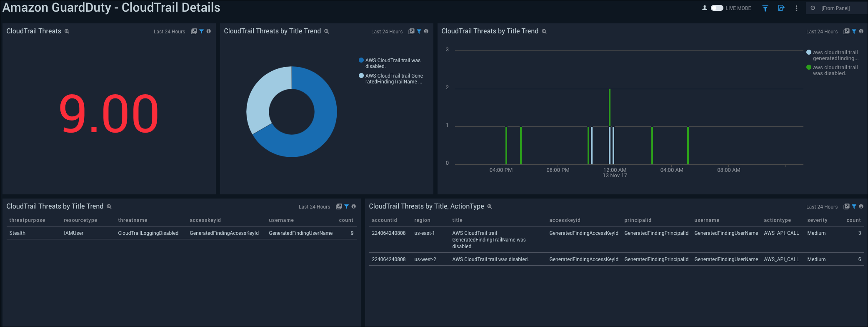Sort table by threatpurpose column header
868x327 pixels.
coord(27,220)
